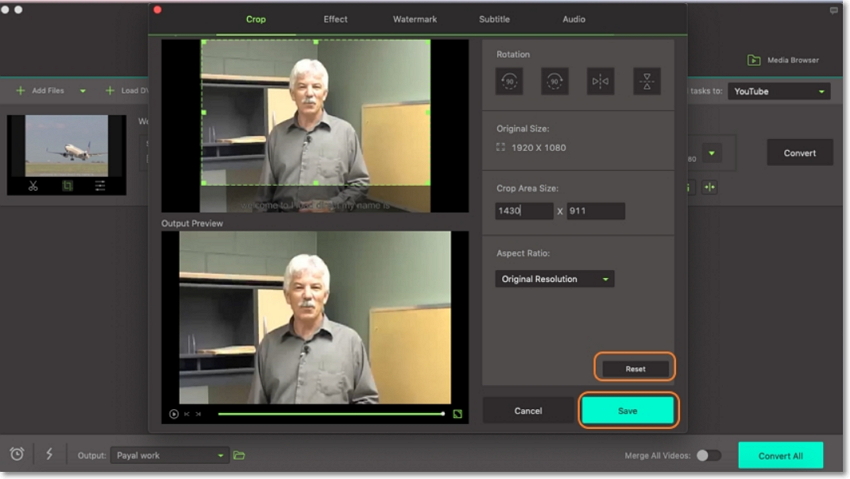Flip the video vertically
Viewport: 850px width, 479px height.
click(647, 81)
